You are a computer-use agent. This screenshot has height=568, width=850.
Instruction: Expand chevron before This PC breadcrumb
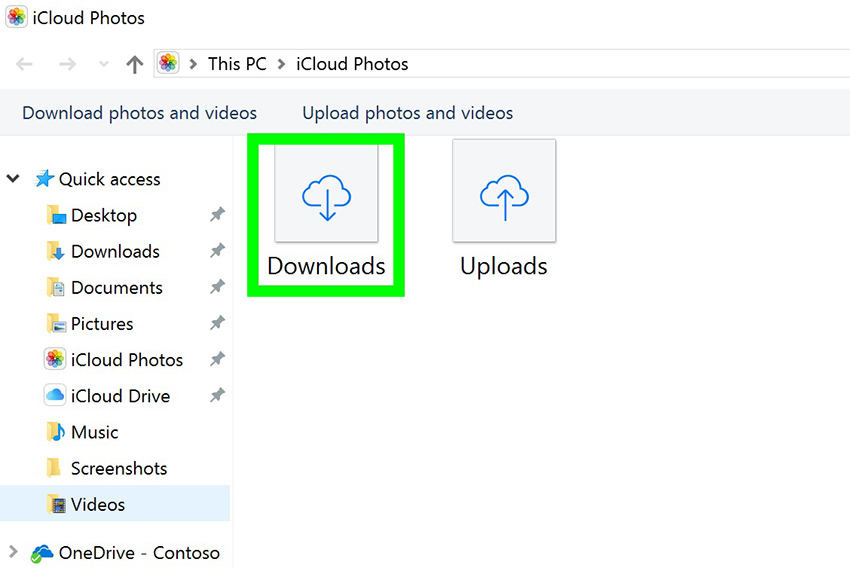tap(193, 64)
